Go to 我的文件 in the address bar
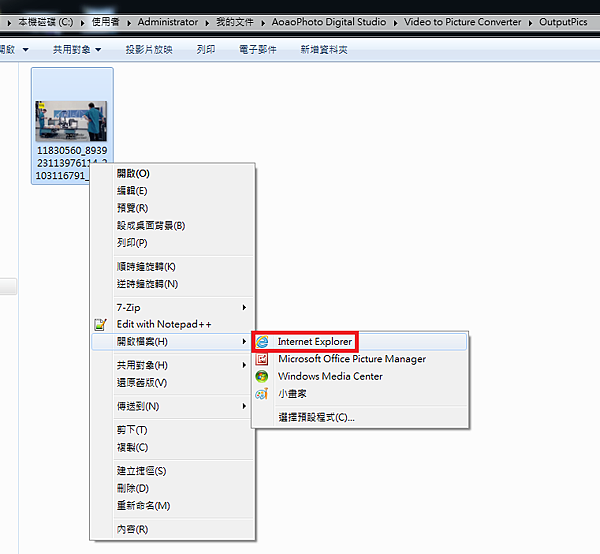 tap(235, 22)
